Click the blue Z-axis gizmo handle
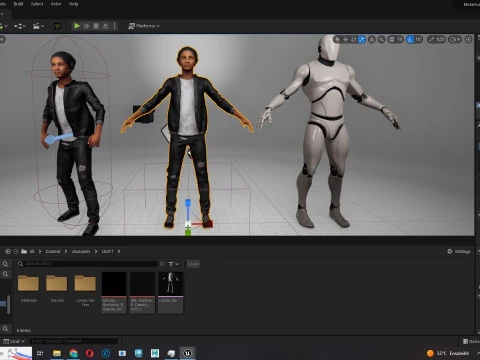 tap(188, 203)
